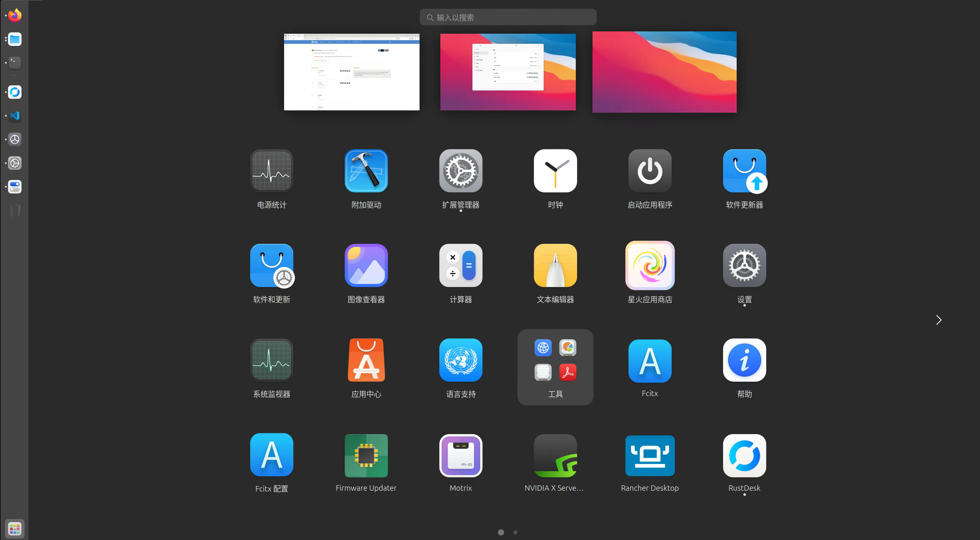
Task: Launch Rancher Desktop application
Action: tap(650, 455)
